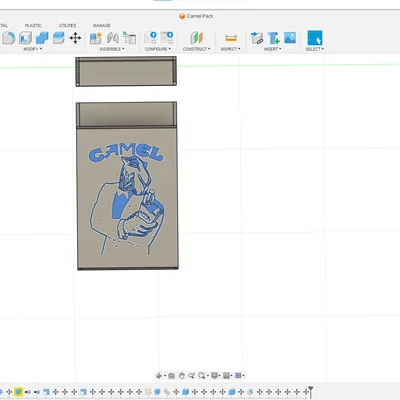Expand the SELECT dropdown menu
The image size is (400, 400).
(315, 49)
